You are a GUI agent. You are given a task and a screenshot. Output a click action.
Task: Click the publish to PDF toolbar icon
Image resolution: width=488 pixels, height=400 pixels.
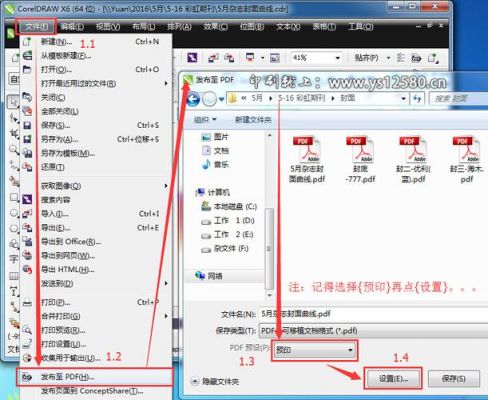click(x=416, y=58)
